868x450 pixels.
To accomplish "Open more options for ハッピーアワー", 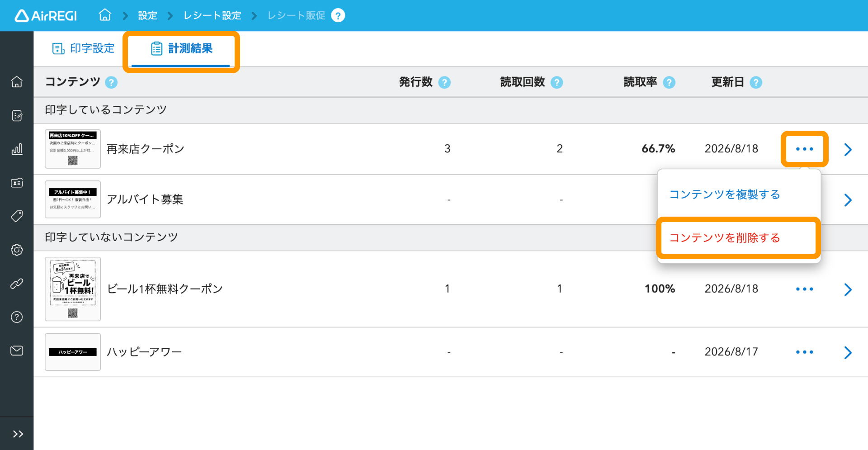I will coord(805,352).
